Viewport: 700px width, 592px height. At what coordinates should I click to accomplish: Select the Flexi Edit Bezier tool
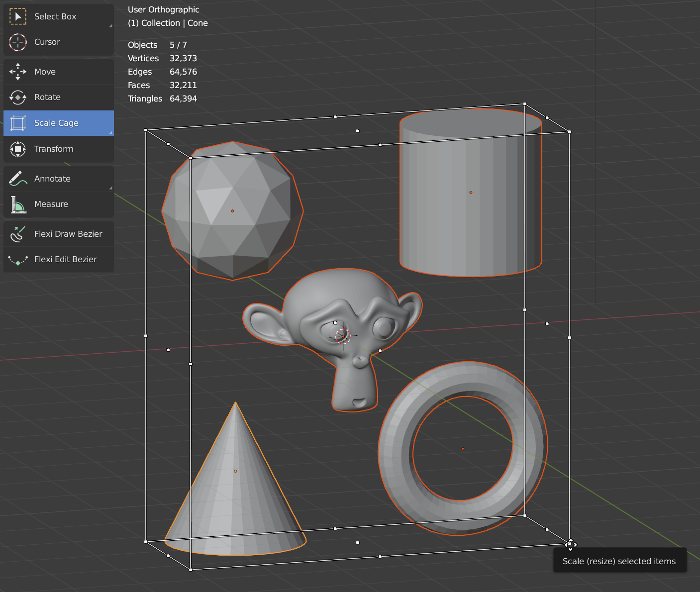pos(65,259)
